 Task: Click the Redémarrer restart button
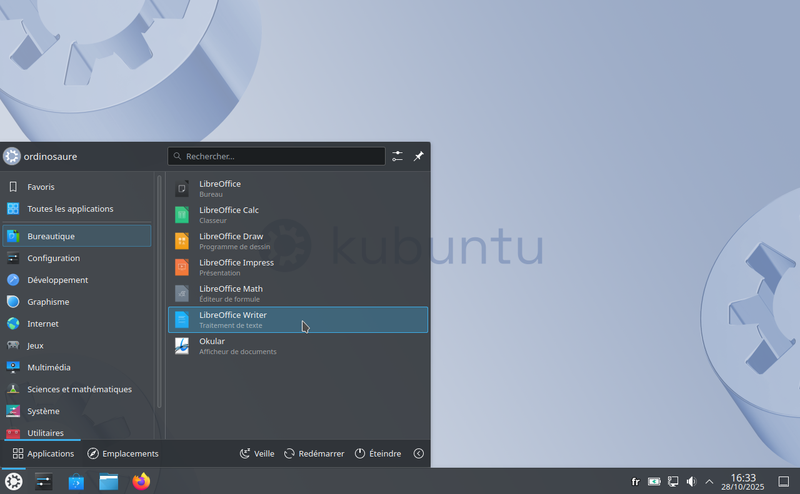tap(314, 454)
